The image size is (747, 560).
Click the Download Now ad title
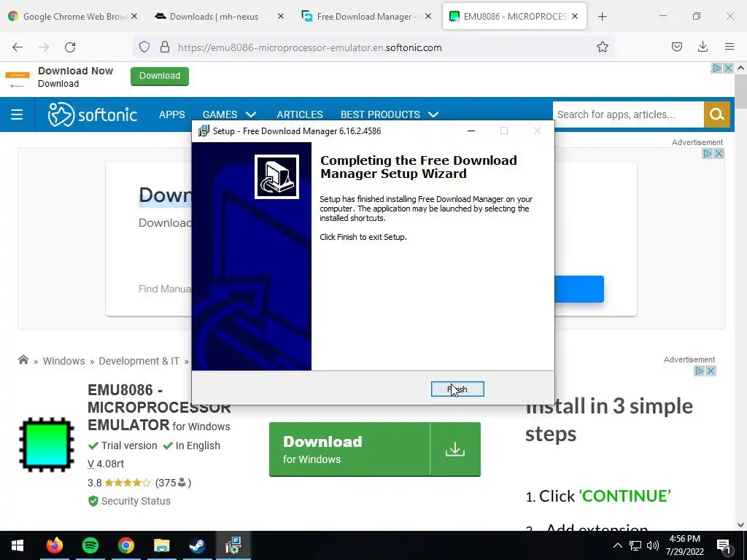coord(75,71)
